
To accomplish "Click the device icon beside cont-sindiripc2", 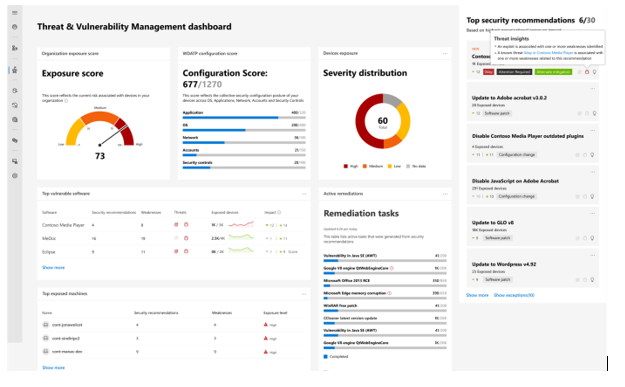I will coord(46,338).
